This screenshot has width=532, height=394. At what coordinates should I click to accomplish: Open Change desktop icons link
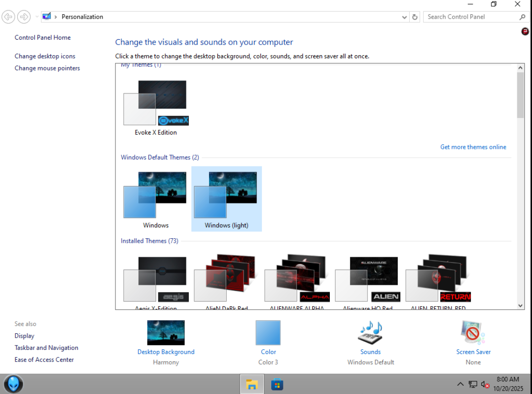[45, 56]
